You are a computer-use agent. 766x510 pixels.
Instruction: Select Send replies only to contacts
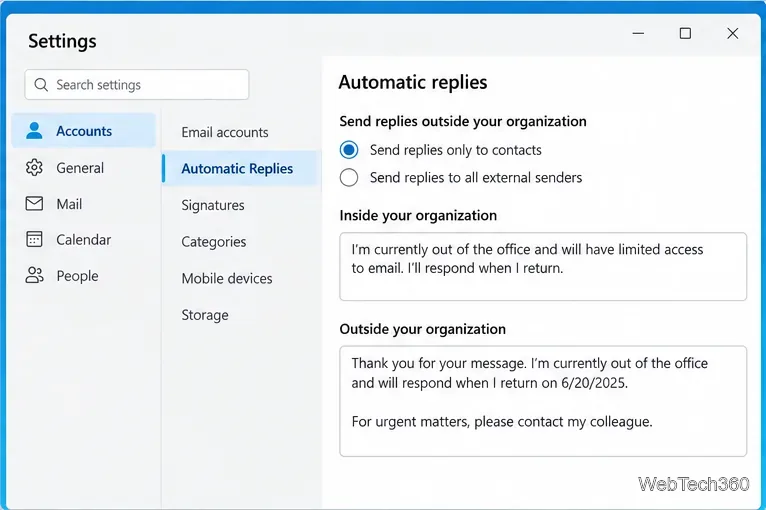pyautogui.click(x=349, y=150)
